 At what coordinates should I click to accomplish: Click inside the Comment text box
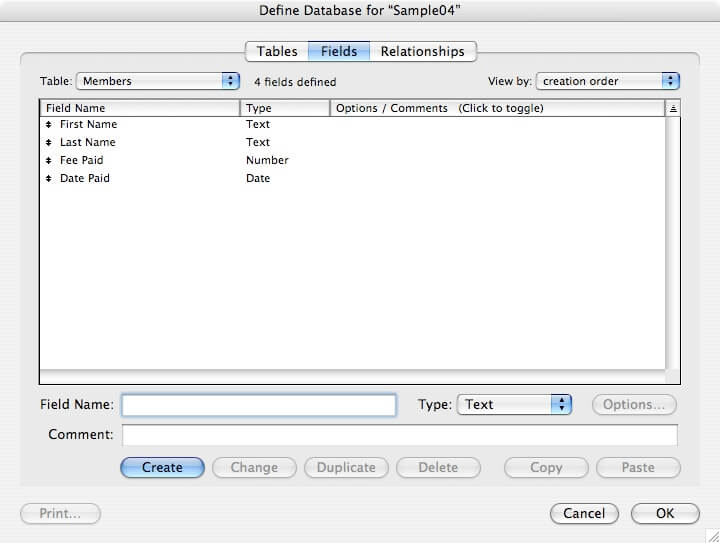(x=399, y=435)
